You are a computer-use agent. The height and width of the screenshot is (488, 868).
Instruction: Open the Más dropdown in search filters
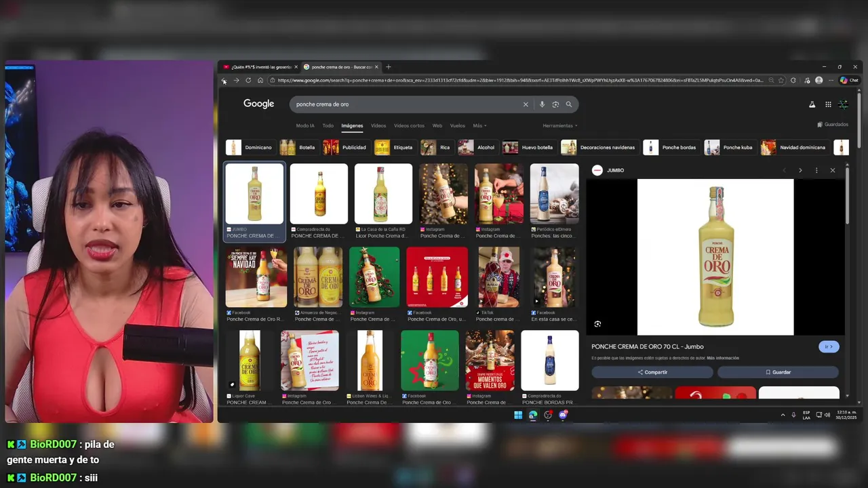coord(479,125)
